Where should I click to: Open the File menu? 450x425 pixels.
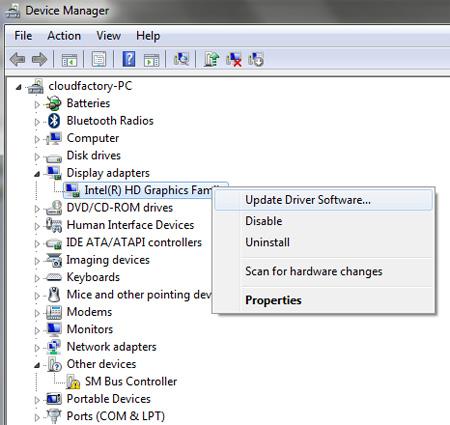[23, 36]
